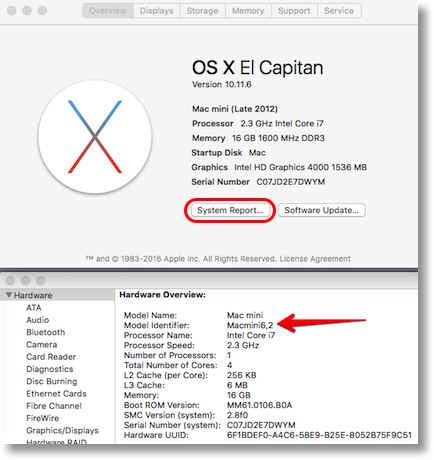Collapse the Hardware tree section

(x=9, y=295)
